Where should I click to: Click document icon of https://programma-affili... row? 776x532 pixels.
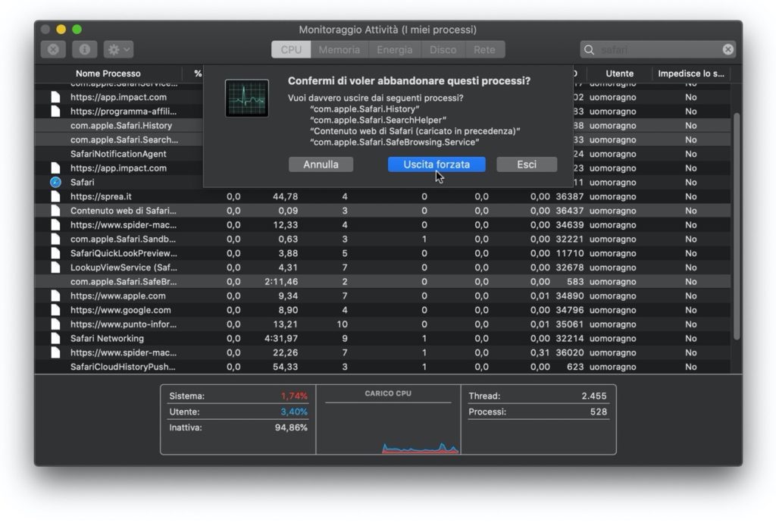point(55,111)
